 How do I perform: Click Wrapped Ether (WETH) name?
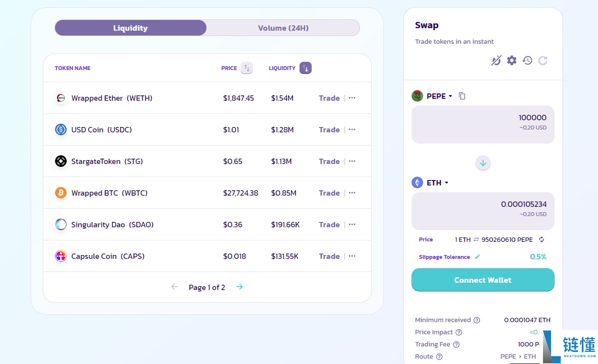(x=112, y=98)
